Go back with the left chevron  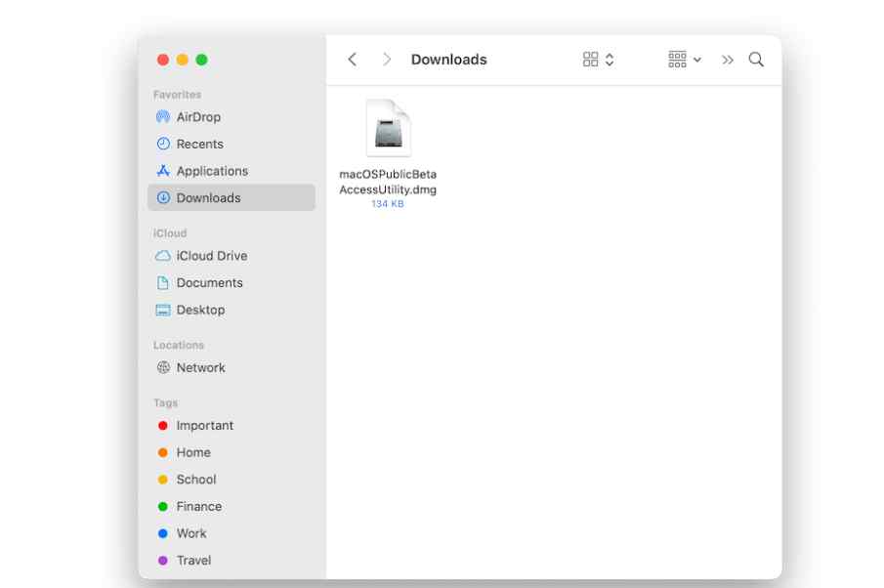point(353,60)
